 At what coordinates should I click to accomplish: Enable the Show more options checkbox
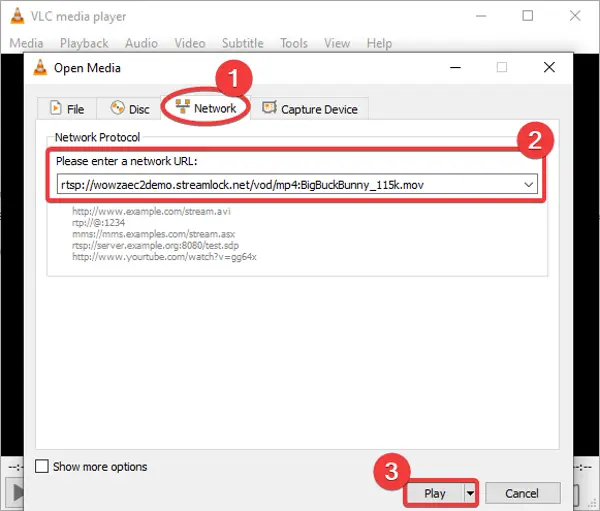[x=42, y=467]
